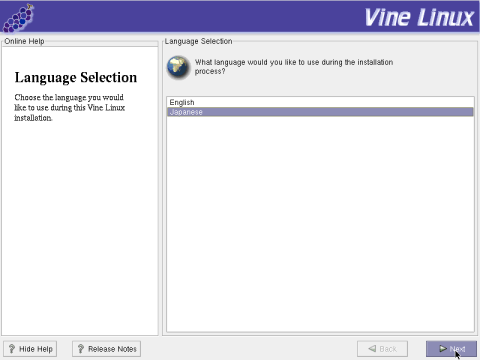
Task: Open the Release Notes
Action: click(106, 349)
